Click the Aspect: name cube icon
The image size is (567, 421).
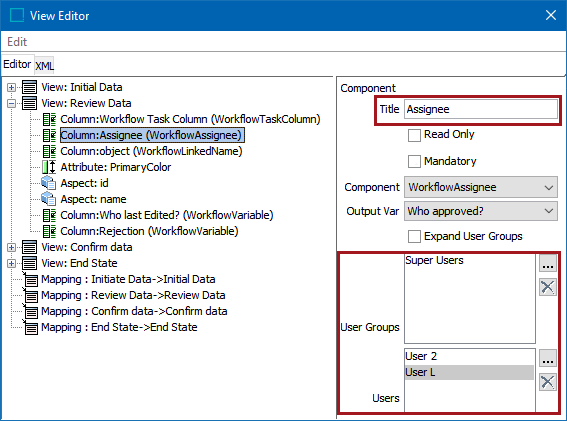(x=48, y=199)
